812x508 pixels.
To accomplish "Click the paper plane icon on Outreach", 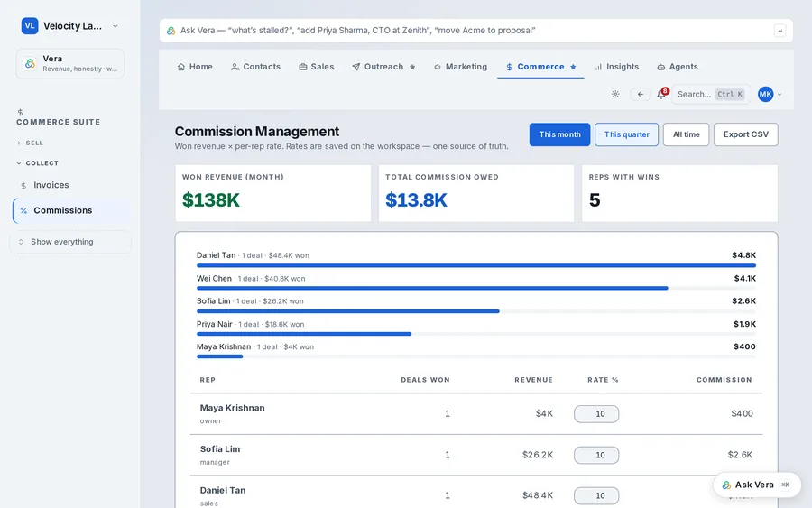I will point(356,67).
